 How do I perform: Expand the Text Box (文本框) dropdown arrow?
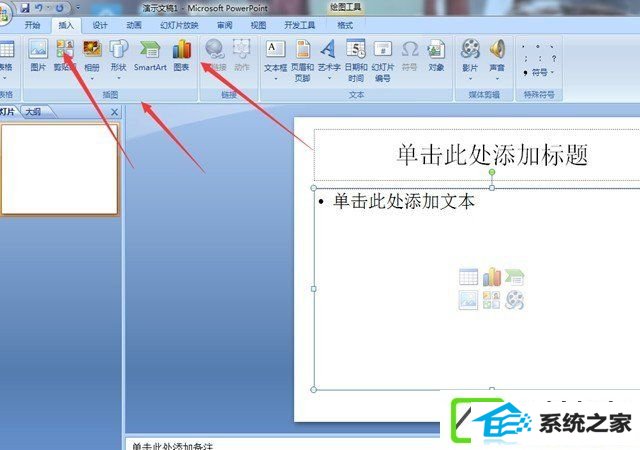[x=276, y=78]
